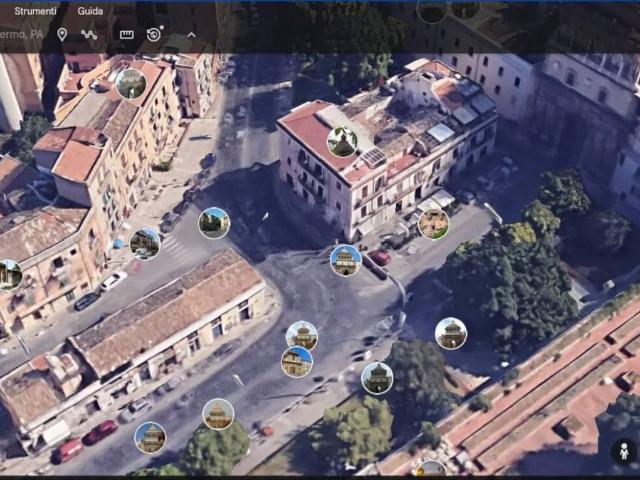Viewport: 640px width, 480px height.
Task: Open photo marker nearest the two red cars
Action: (150, 437)
